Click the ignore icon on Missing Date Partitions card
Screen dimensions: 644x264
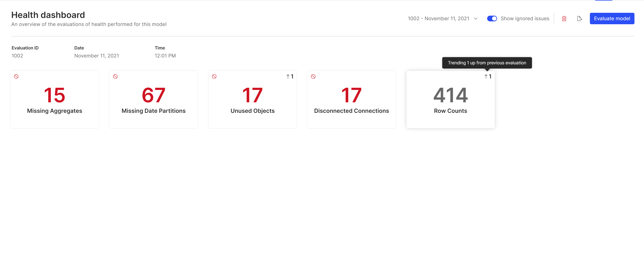(115, 76)
